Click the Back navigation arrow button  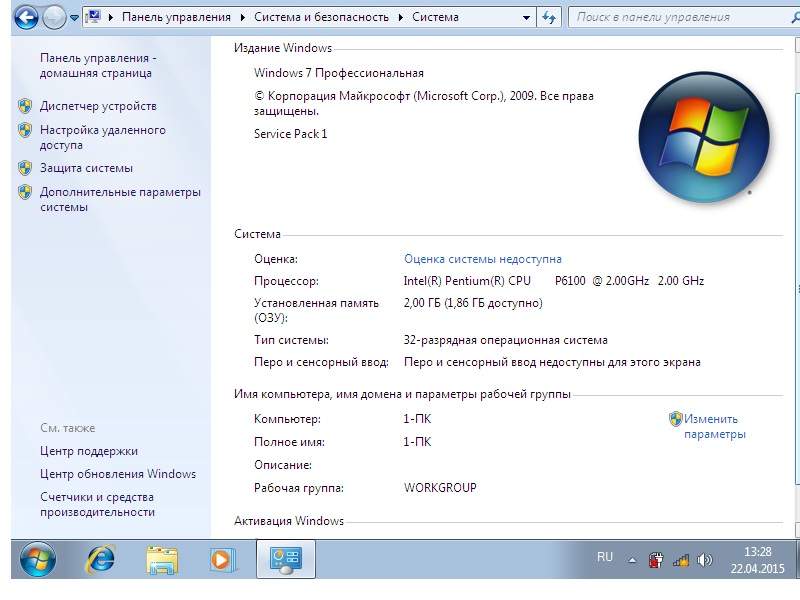27,17
